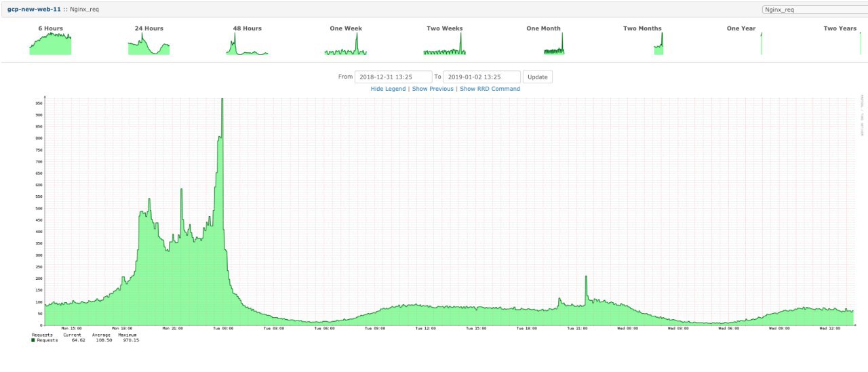Image resolution: width=868 pixels, height=372 pixels.
Task: Click the Average value 108.50 in legend
Action: (x=103, y=340)
